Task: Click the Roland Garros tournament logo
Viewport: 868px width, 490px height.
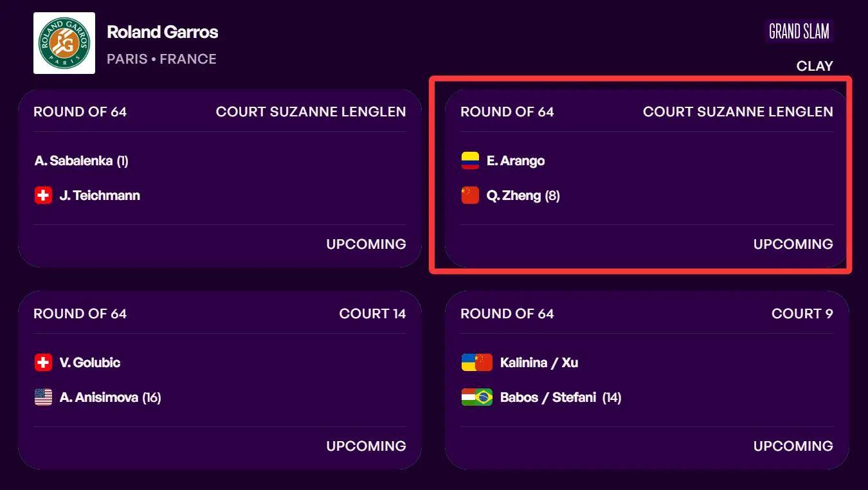Action: point(64,43)
